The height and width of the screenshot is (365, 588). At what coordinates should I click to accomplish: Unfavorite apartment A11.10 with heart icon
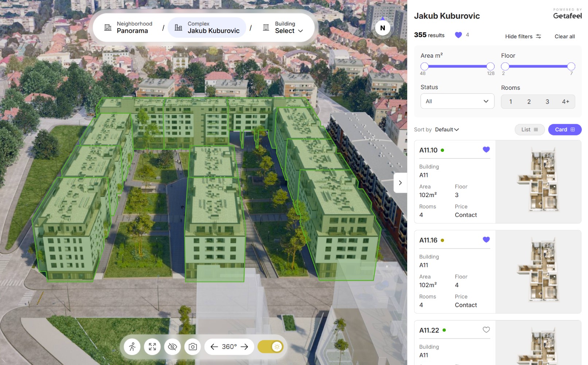coord(486,150)
